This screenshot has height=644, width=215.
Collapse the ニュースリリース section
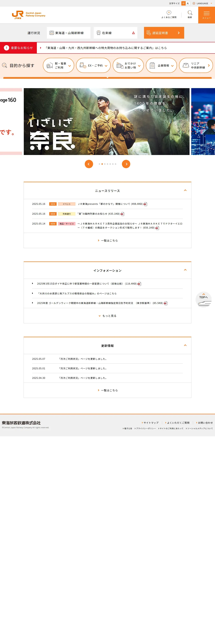tap(185, 190)
